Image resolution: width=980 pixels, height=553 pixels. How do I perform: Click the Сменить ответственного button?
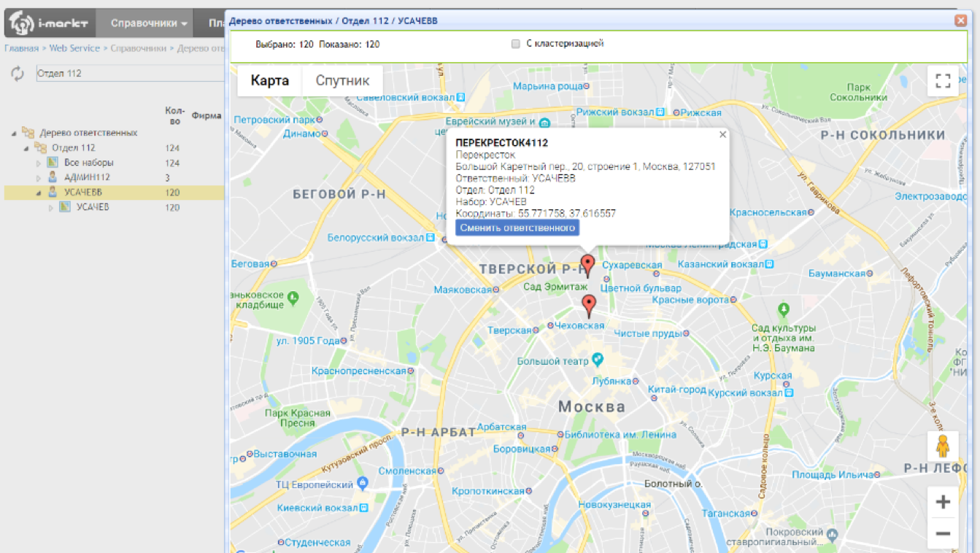pos(517,228)
